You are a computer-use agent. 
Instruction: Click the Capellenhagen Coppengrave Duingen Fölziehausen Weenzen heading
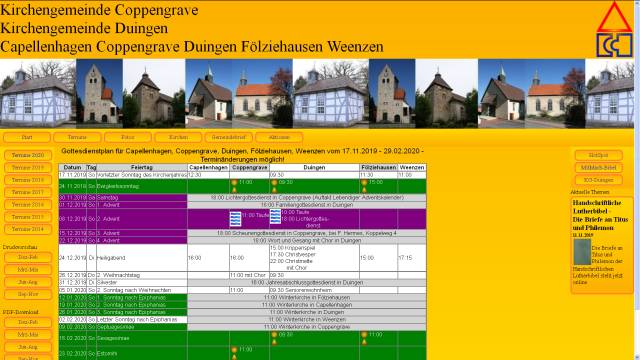tap(192, 46)
